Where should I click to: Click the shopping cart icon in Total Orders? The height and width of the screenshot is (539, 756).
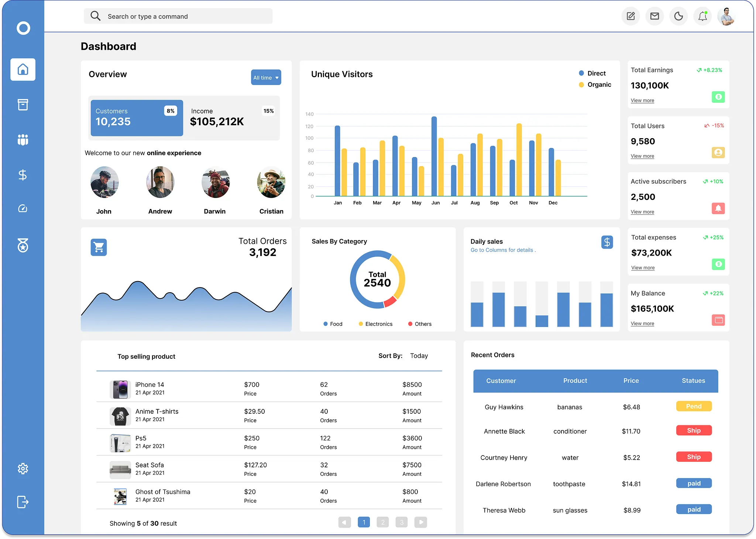(x=99, y=247)
